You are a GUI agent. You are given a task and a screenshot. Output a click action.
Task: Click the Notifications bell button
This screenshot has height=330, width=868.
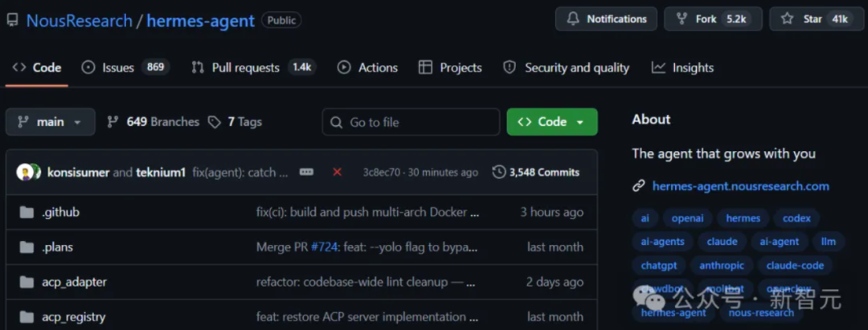[606, 19]
